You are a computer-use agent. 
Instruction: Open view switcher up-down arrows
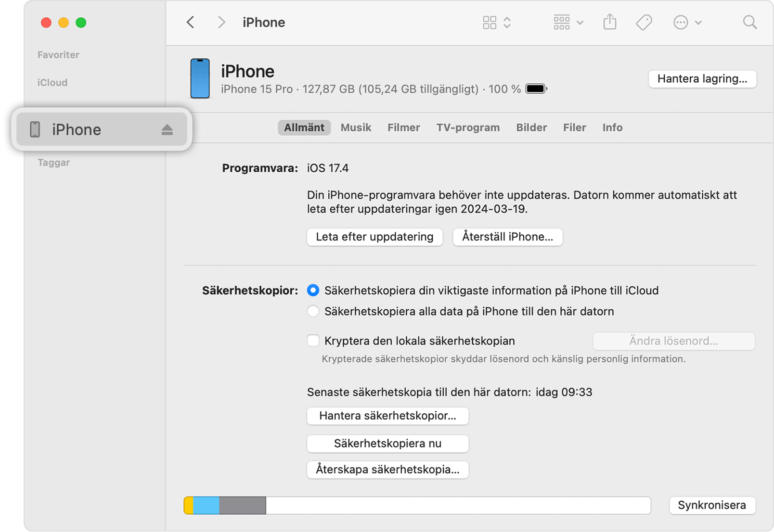507,23
